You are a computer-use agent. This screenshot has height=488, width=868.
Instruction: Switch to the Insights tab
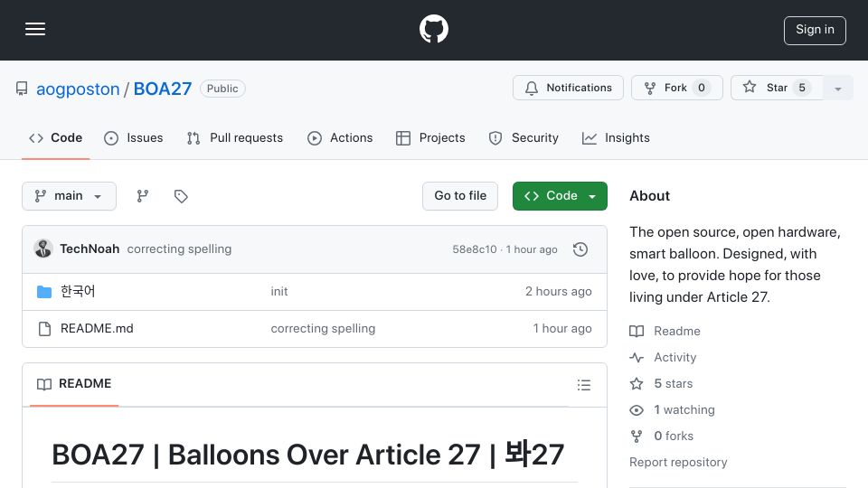coord(616,137)
